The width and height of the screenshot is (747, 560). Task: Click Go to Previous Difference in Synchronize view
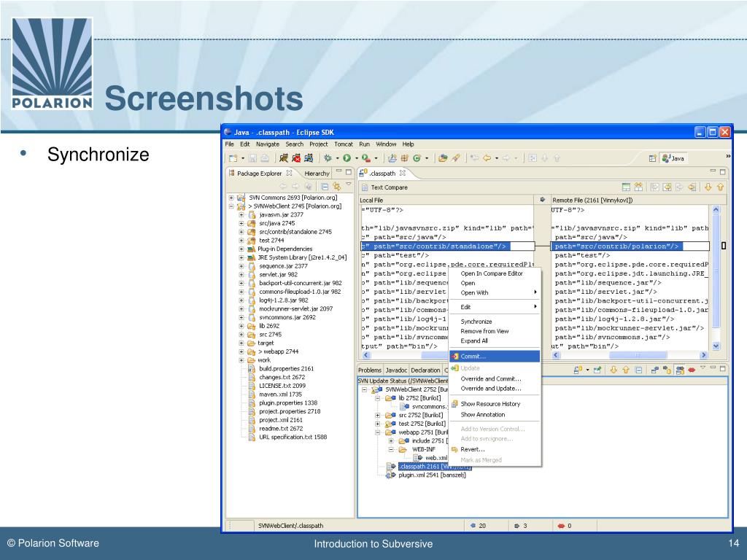pos(626,370)
